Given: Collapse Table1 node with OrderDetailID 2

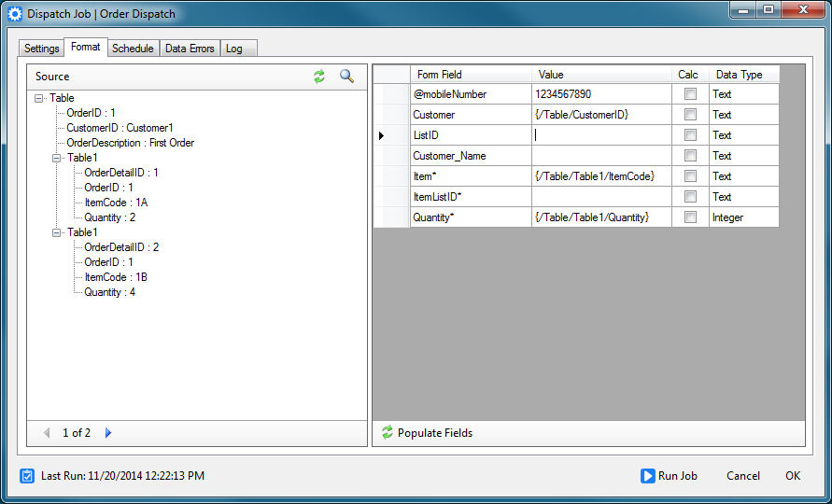Looking at the screenshot, I should pos(56,233).
